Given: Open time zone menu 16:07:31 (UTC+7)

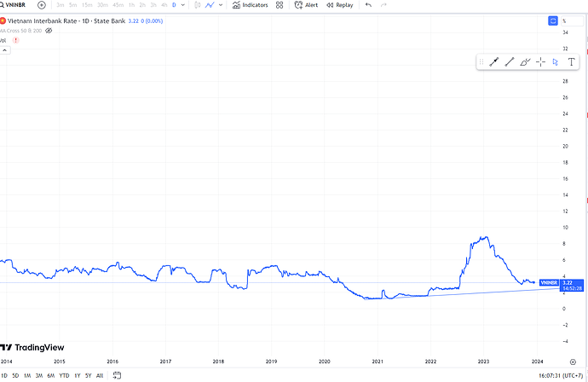Looking at the screenshot, I should [561, 375].
